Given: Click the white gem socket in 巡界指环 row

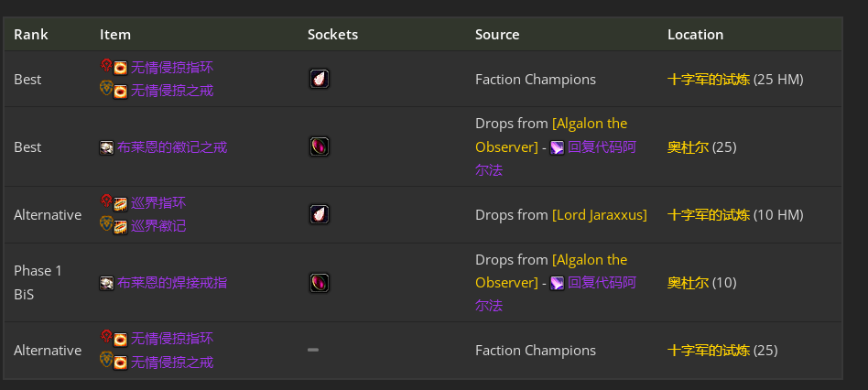Looking at the screenshot, I should click(x=320, y=214).
